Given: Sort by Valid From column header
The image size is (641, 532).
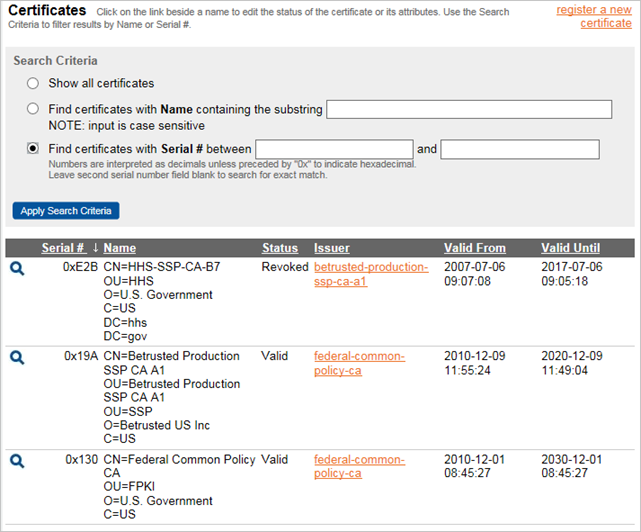Looking at the screenshot, I should pyautogui.click(x=474, y=248).
